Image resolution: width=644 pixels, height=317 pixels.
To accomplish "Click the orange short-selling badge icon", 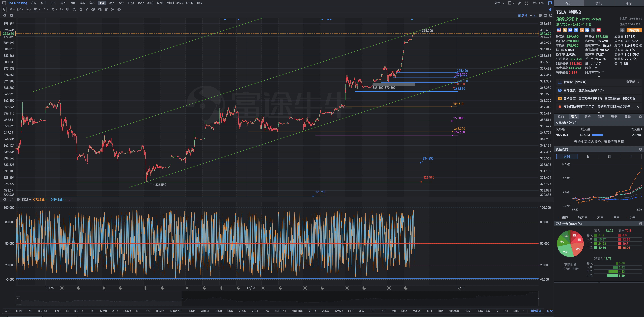I will click(x=582, y=30).
